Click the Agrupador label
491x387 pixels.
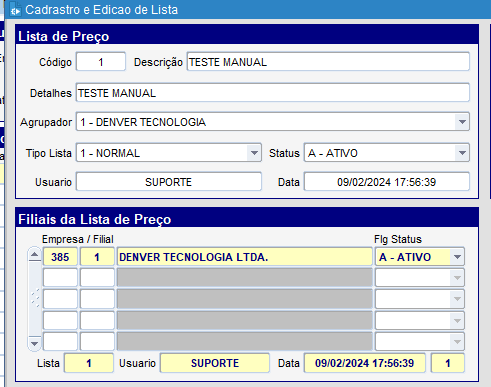tap(46, 122)
